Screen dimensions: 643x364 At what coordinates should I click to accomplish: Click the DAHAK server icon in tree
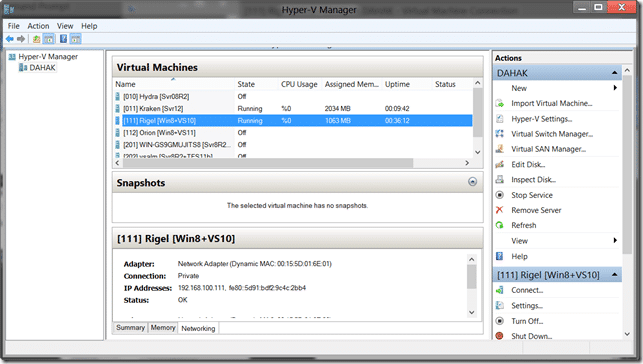click(x=23, y=68)
